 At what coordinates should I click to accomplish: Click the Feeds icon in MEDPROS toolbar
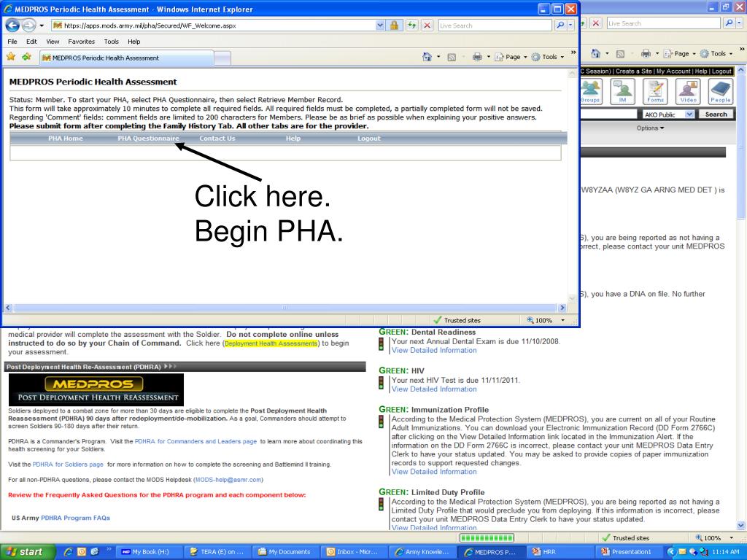tap(452, 57)
